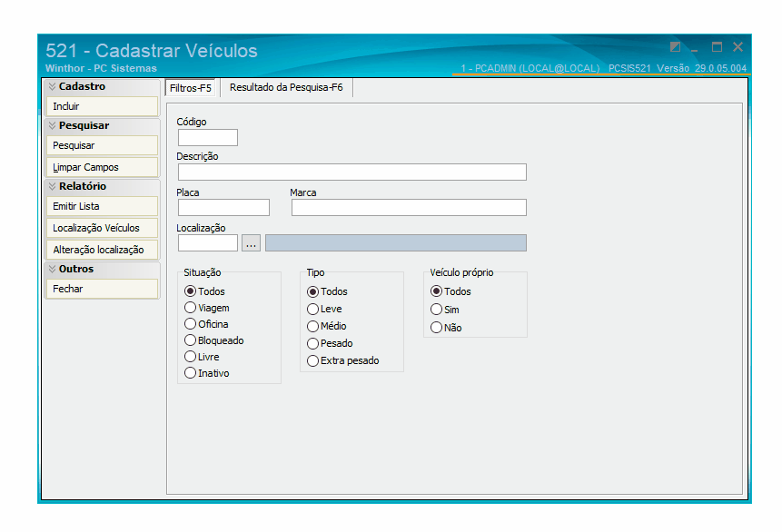Focus the Código input field
The height and width of the screenshot is (532, 782).
click(208, 138)
